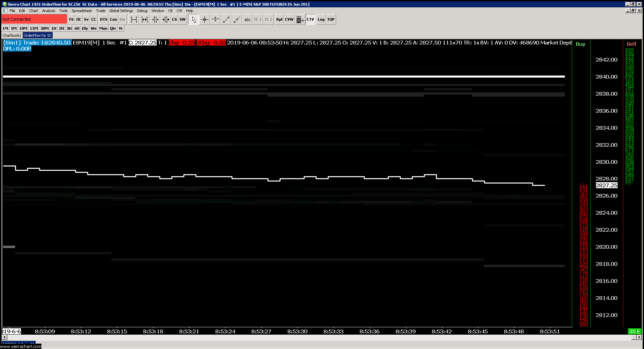
Task: Click the red Not Connected status box
Action: click(34, 19)
